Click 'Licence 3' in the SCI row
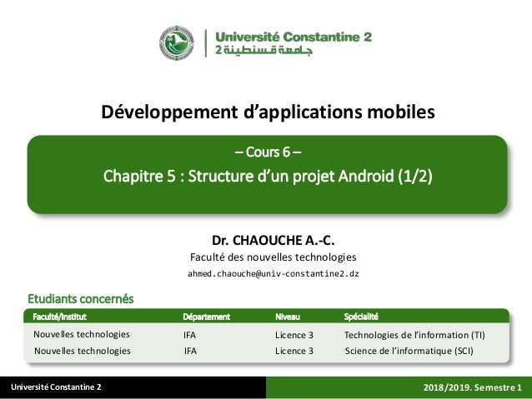This screenshot has height=399, width=532. (294, 351)
